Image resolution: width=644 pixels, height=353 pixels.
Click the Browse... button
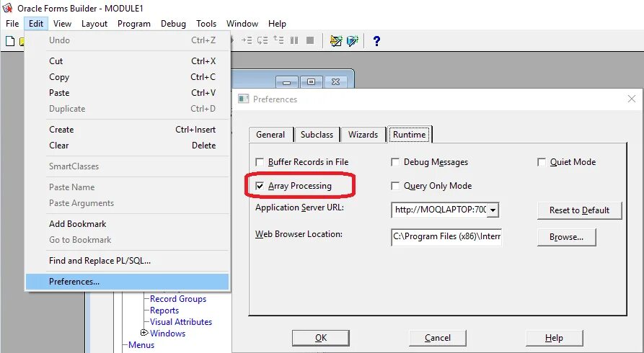[x=566, y=237]
